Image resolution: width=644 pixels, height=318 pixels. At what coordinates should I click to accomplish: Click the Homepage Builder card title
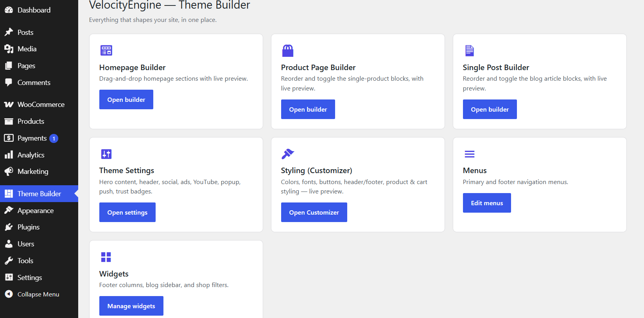coord(133,67)
